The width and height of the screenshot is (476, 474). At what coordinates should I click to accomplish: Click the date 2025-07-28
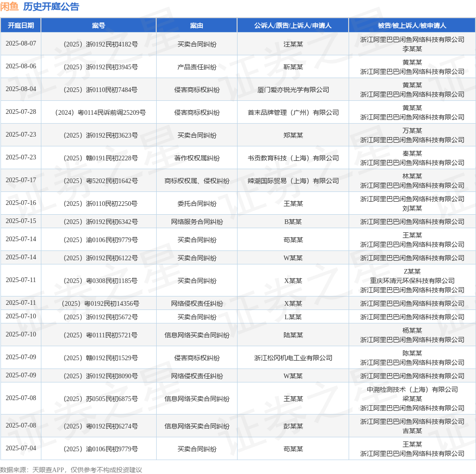click(x=21, y=112)
